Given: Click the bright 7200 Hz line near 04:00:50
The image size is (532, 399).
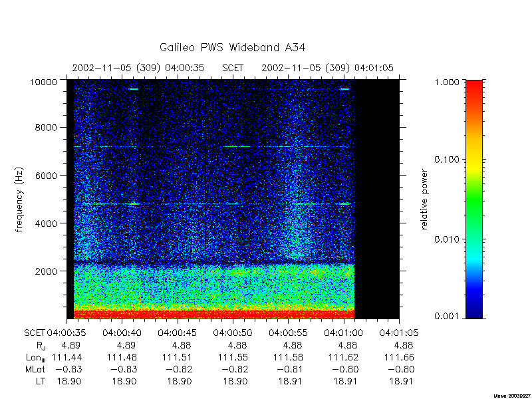Looking at the screenshot, I should pos(237,146).
